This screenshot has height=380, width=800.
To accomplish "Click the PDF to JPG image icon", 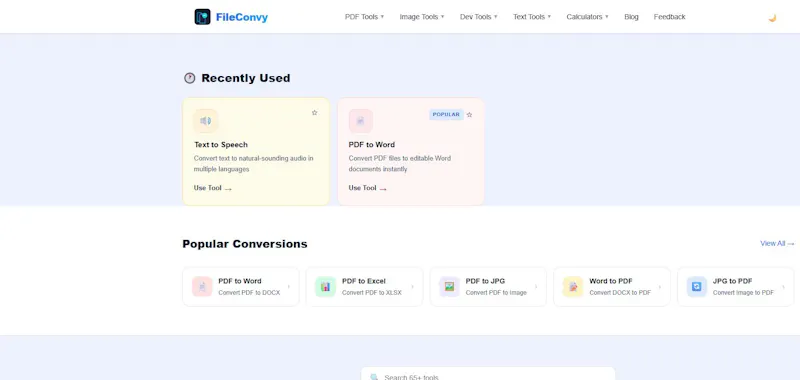I will (x=449, y=287).
